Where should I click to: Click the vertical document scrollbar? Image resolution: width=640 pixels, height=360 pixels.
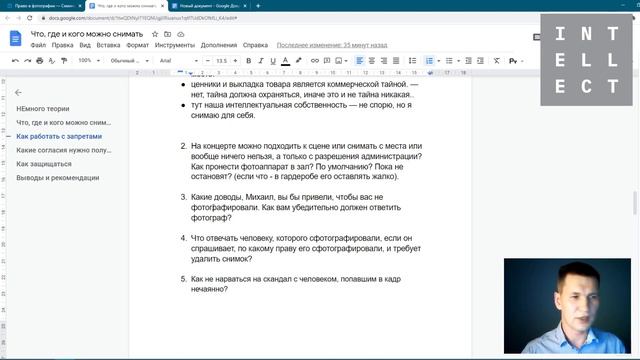(636, 202)
